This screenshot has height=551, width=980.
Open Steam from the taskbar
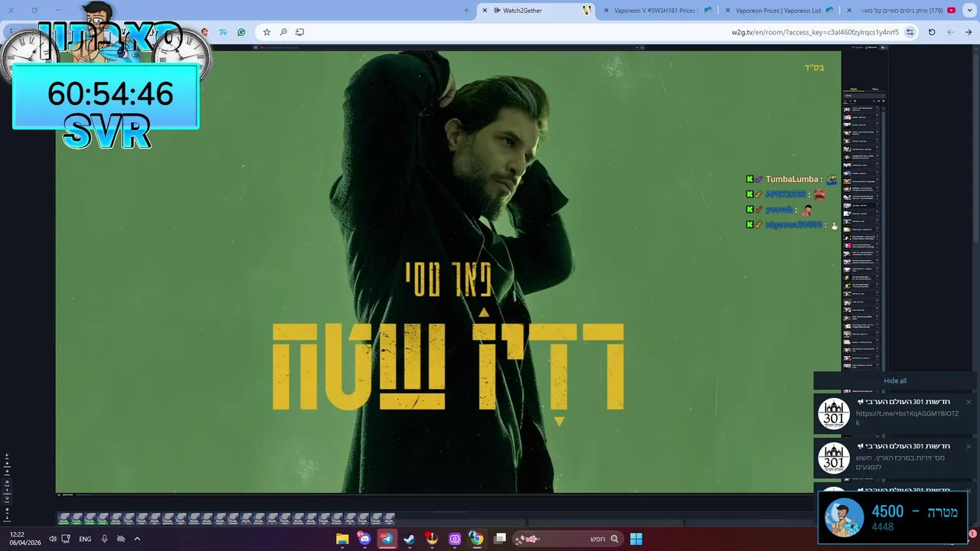[410, 539]
